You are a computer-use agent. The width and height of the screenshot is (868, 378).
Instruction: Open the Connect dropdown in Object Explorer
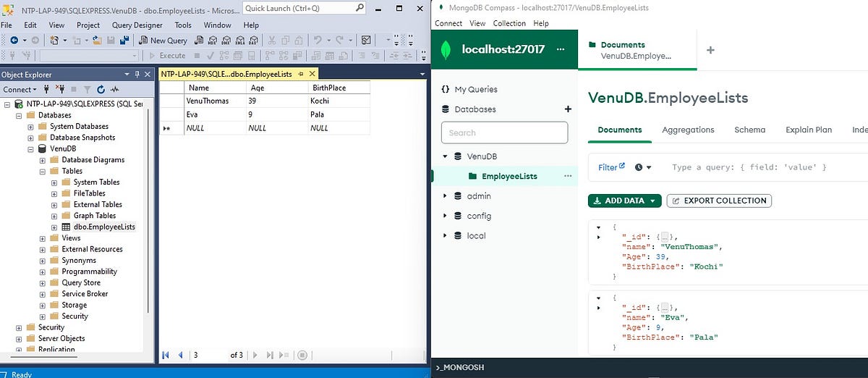click(x=20, y=90)
